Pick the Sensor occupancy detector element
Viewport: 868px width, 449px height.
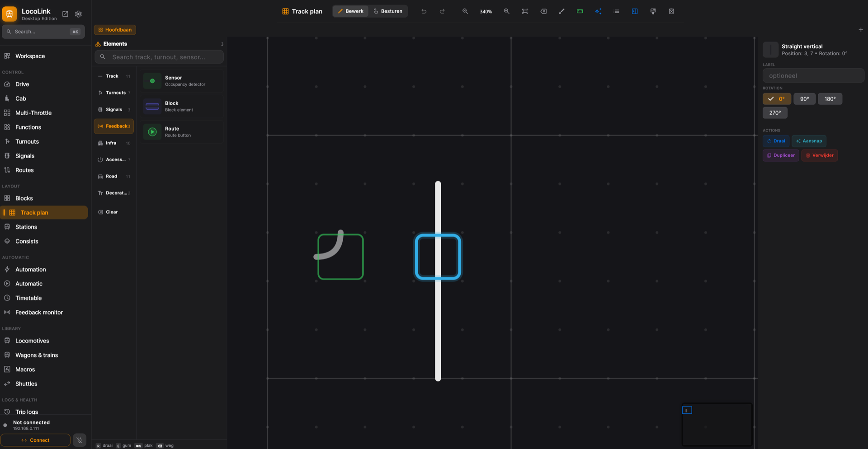click(x=182, y=81)
